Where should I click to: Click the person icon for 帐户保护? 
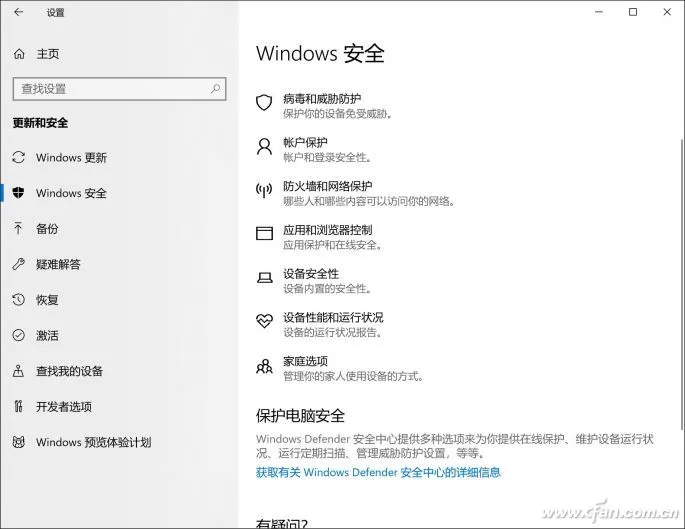point(264,147)
